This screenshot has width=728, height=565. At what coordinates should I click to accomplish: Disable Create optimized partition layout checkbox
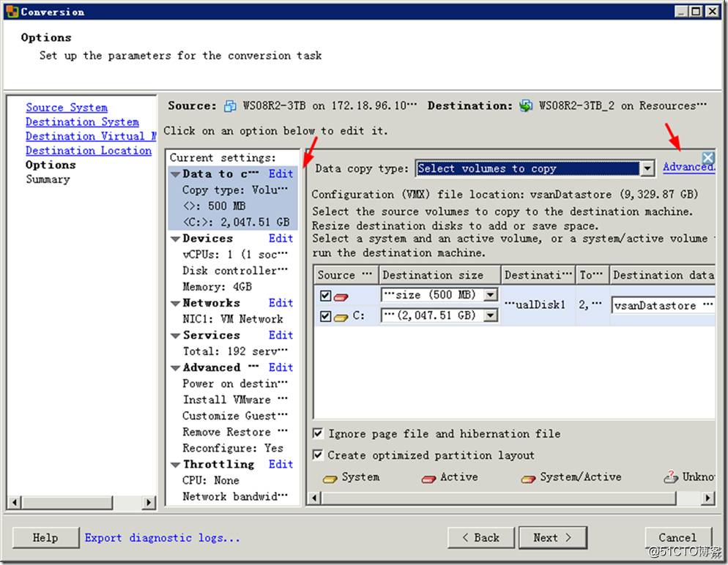pyautogui.click(x=318, y=455)
